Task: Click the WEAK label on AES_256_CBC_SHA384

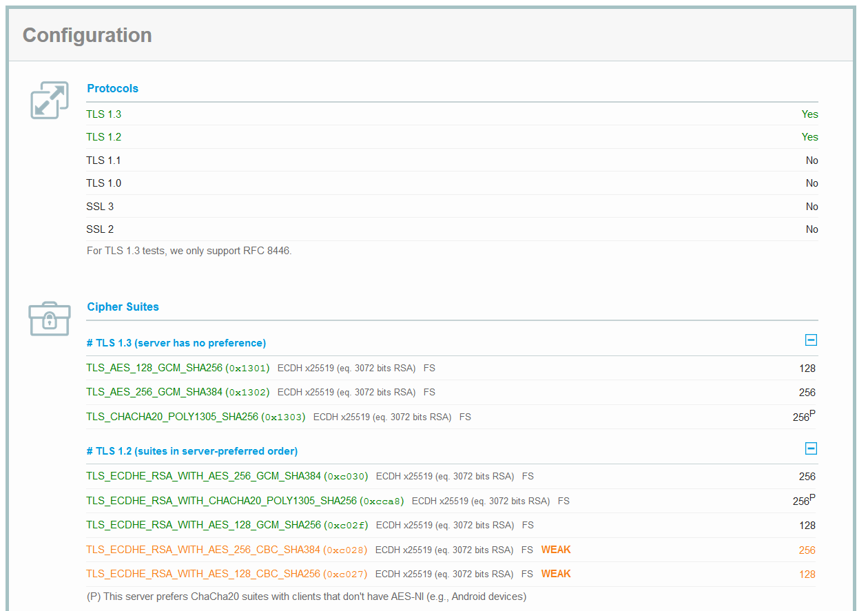Action: pyautogui.click(x=555, y=549)
